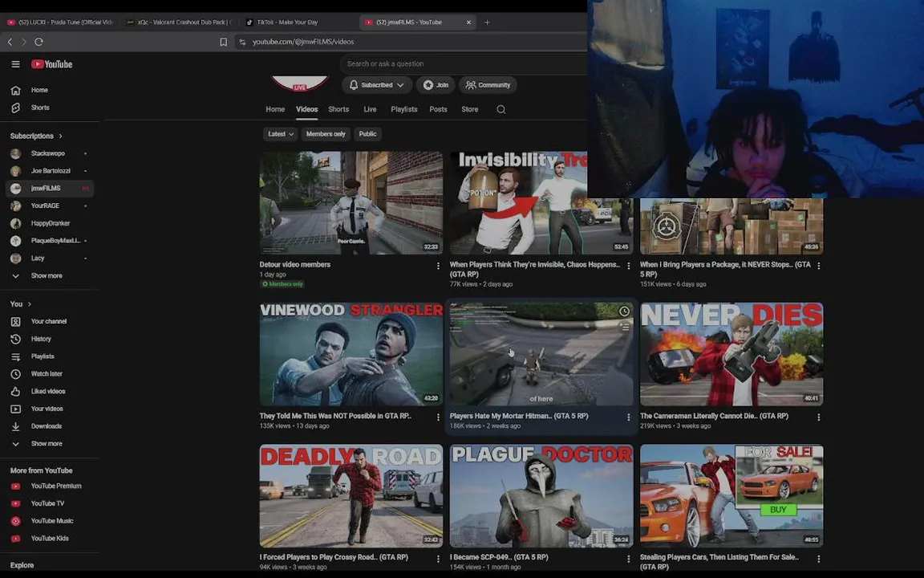Expand the You section header

[x=21, y=304]
